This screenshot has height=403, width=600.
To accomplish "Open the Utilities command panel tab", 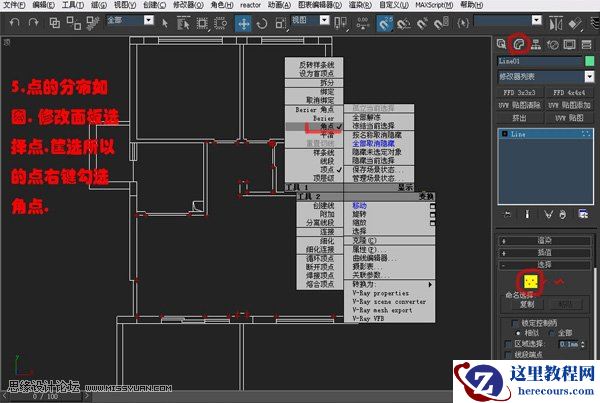I will 587,45.
